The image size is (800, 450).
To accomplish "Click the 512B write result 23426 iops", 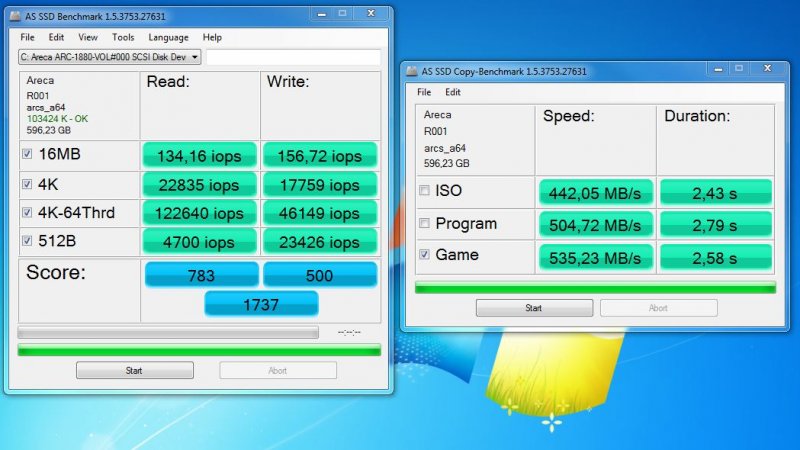I will [320, 242].
